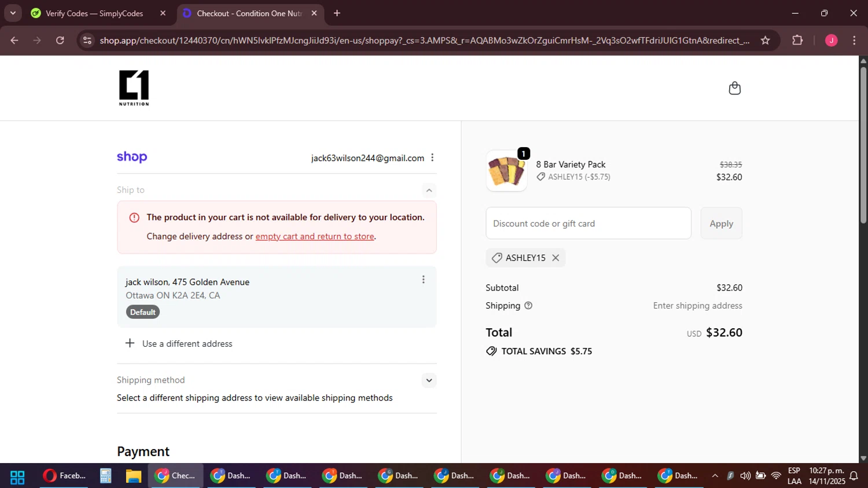868x488 pixels.
Task: Open the Chrome three-dot menu
Action: (854, 41)
